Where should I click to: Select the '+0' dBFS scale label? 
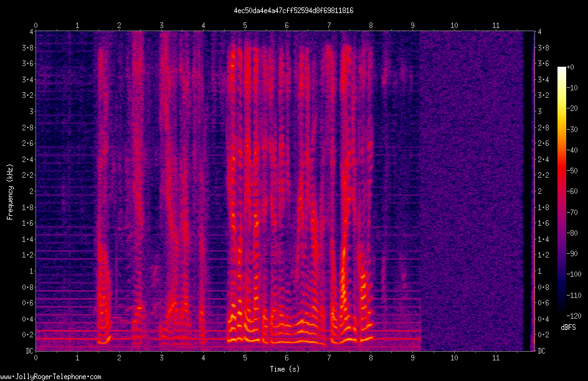click(x=571, y=67)
